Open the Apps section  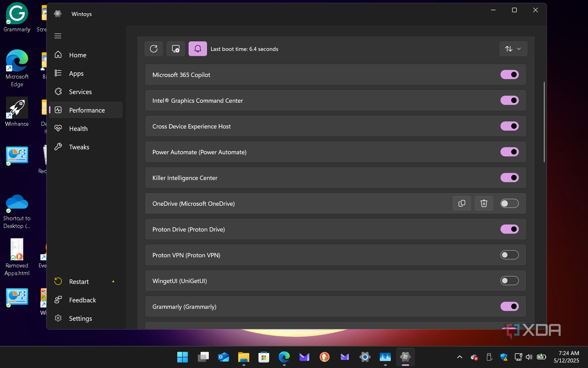click(86, 73)
